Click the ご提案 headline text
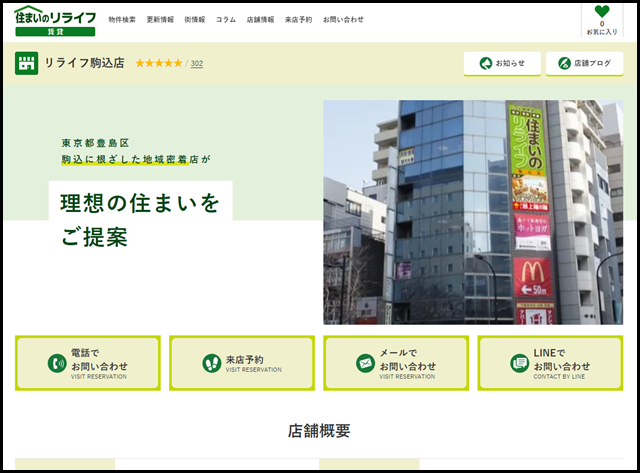Viewport: 640px width, 473px height. [95, 237]
